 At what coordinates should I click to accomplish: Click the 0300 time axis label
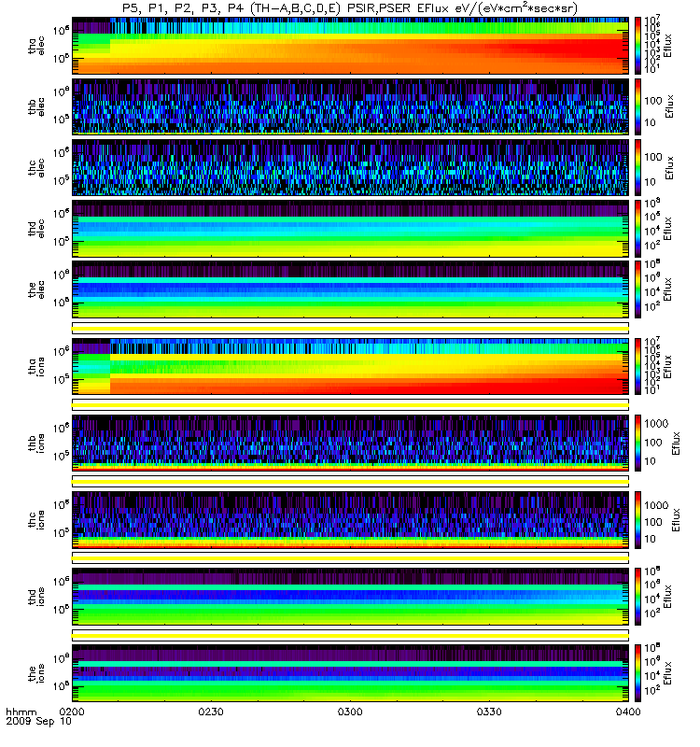350,712
